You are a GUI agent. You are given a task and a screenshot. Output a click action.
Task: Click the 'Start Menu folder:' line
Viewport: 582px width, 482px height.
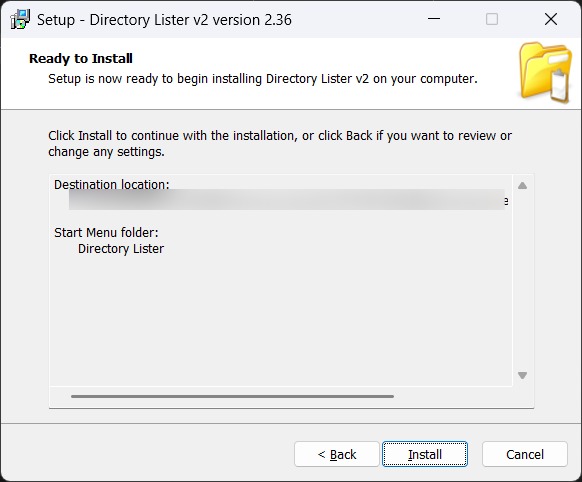pos(106,233)
